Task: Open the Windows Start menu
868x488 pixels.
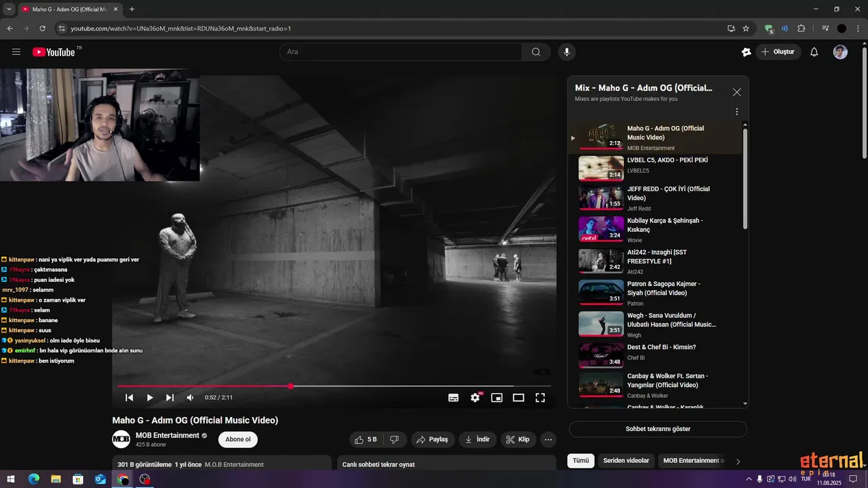Action: click(11, 479)
